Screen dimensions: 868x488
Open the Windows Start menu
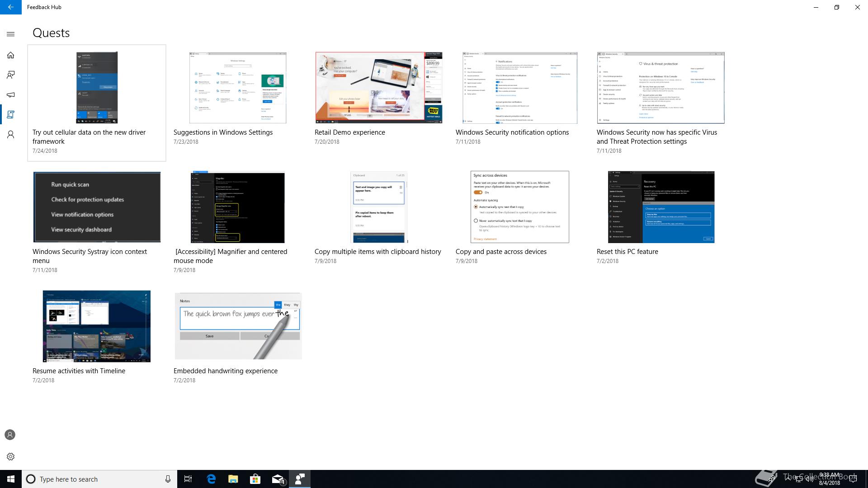(11, 479)
